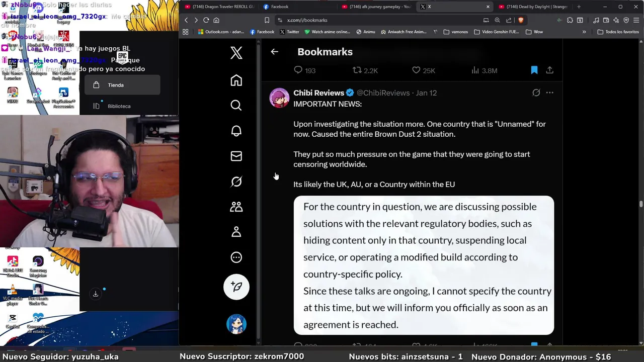This screenshot has width=644, height=362.
Task: Go back using Bookmarks back arrow
Action: point(274,52)
